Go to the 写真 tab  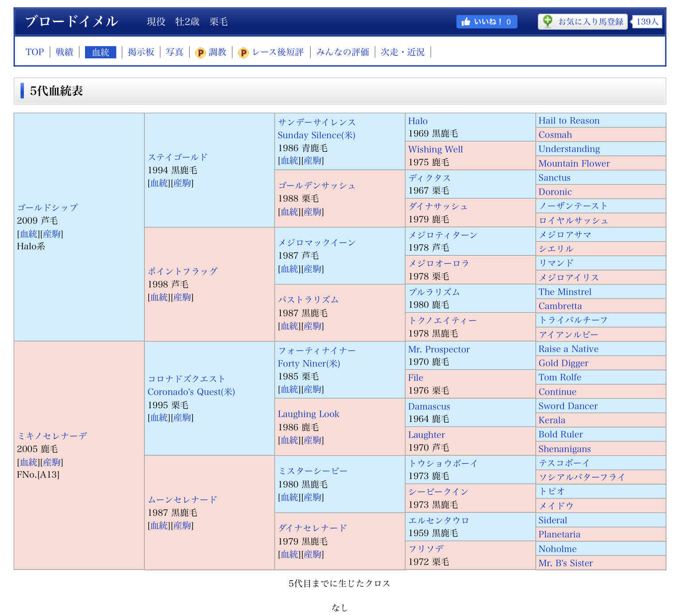click(x=174, y=52)
